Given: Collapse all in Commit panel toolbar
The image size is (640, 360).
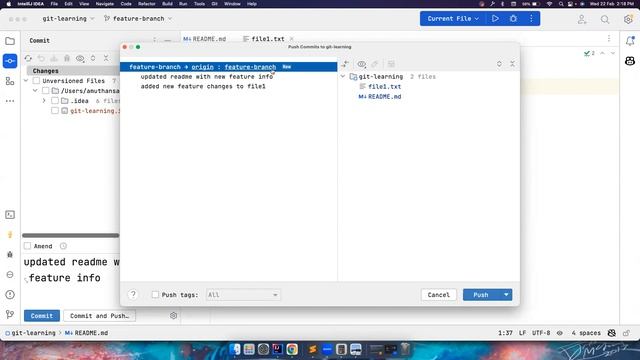Looking at the screenshot, I should point(106,58).
